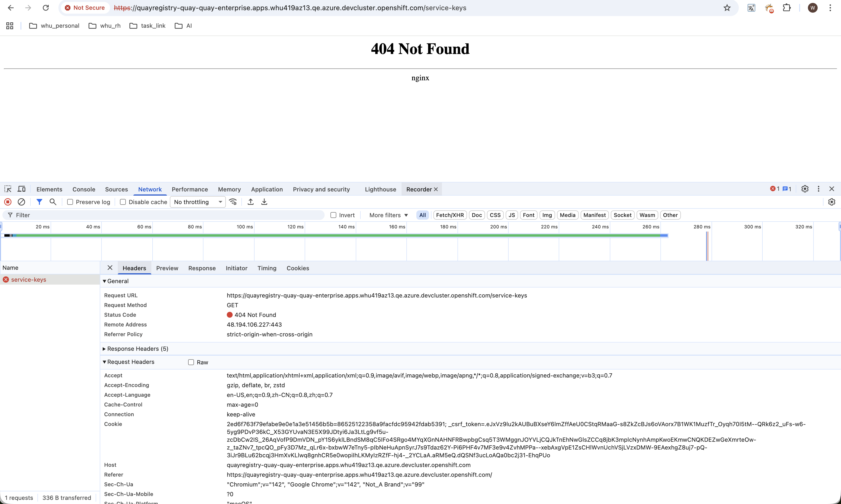Click the network filter funnel icon
Viewport: 841px width, 504px height.
point(39,202)
